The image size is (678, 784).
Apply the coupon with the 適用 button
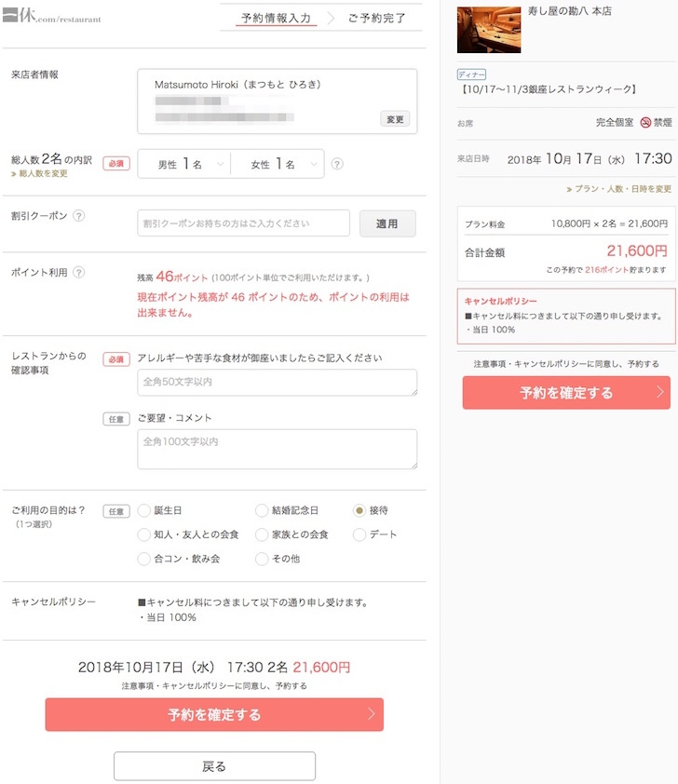pos(387,223)
